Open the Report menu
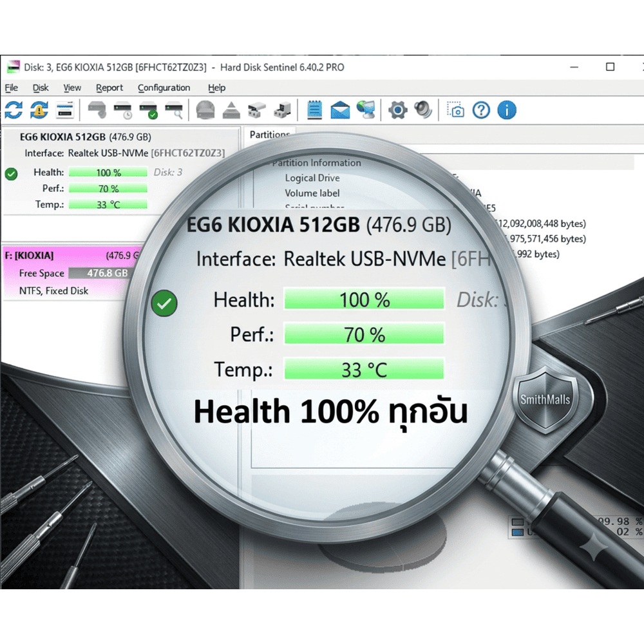 coord(109,88)
